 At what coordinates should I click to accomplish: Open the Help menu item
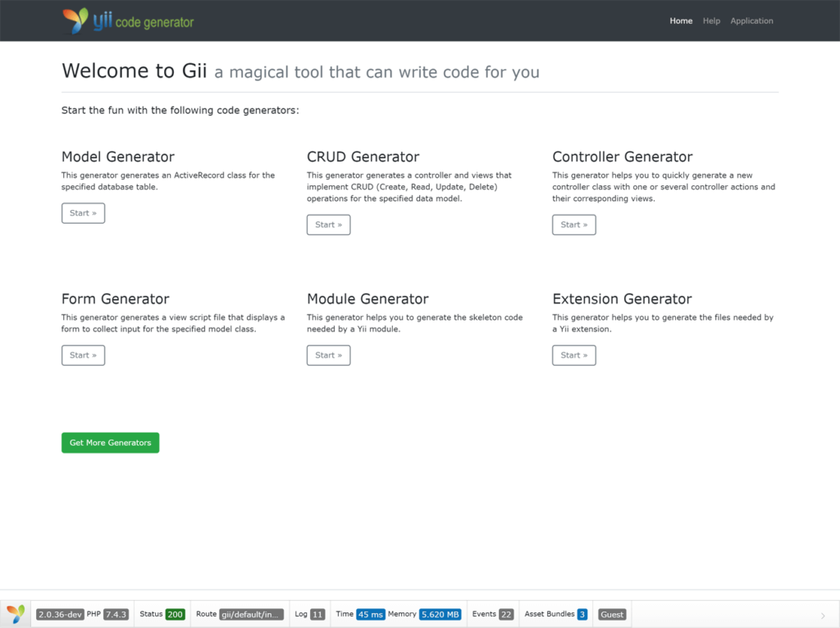pos(711,20)
